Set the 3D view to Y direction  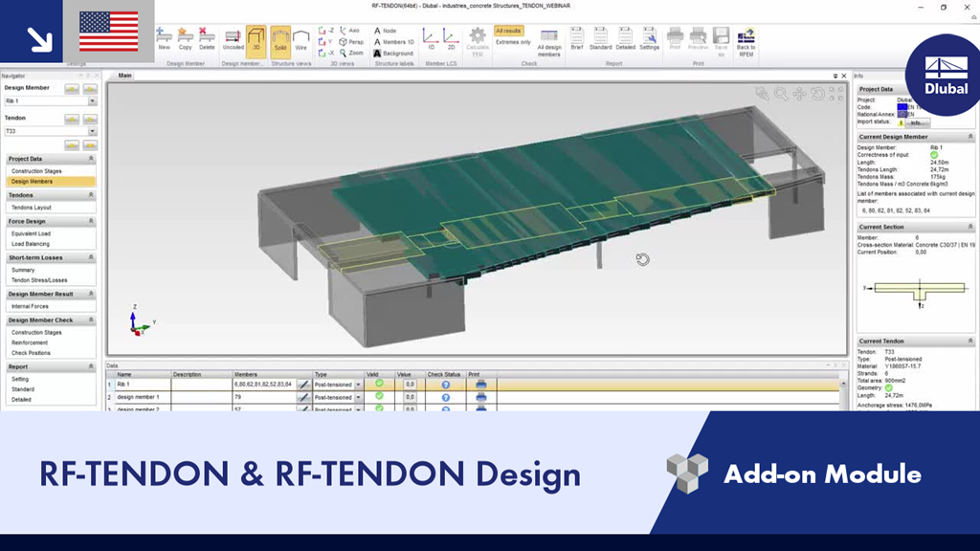click(x=326, y=42)
